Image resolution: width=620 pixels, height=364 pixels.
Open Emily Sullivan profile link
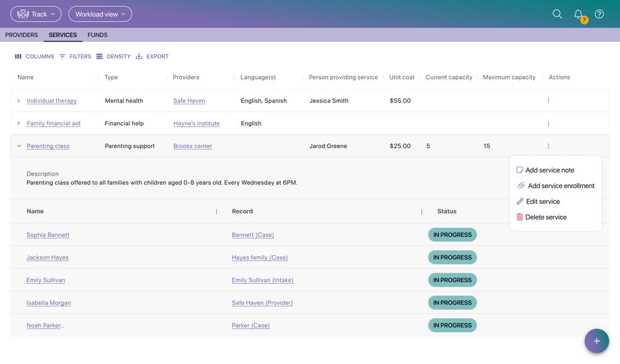46,280
